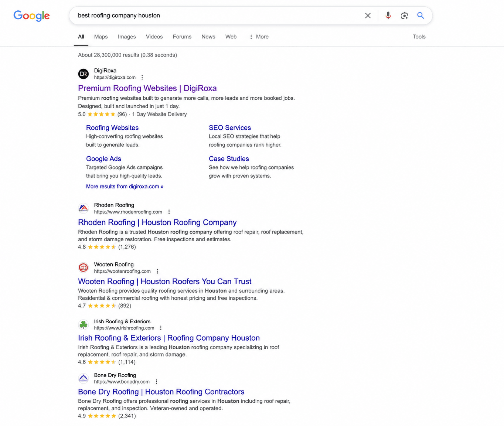Click the https://www.bonedry.com URL text
504x426 pixels.
pyautogui.click(x=122, y=382)
